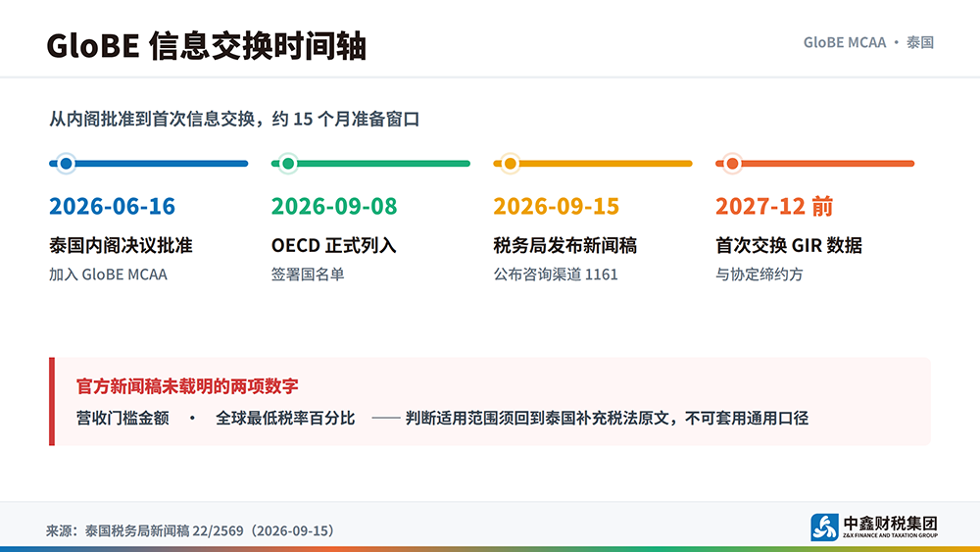Click the green 2026-09-08 timeline marker dot
The width and height of the screenshot is (980, 552).
(x=288, y=164)
